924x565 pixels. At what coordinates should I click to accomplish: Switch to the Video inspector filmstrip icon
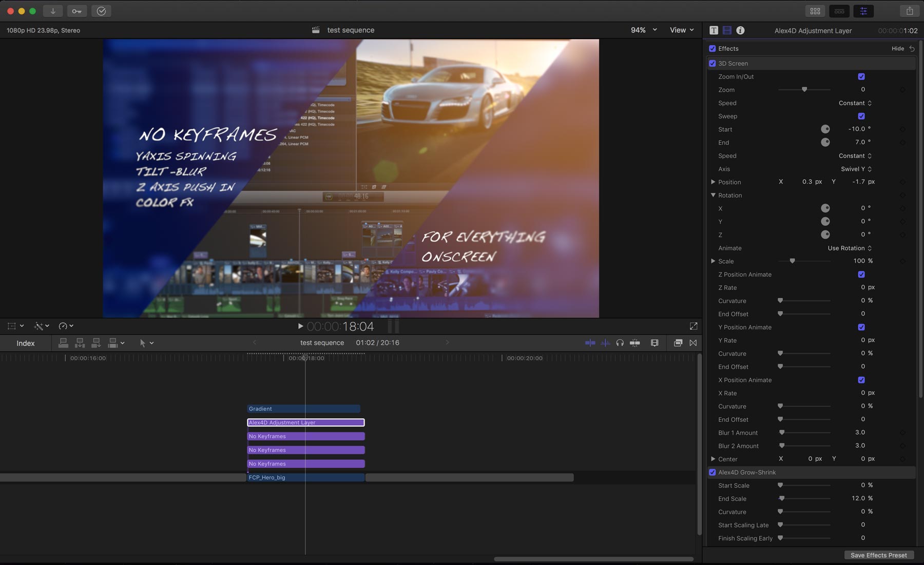tap(727, 30)
